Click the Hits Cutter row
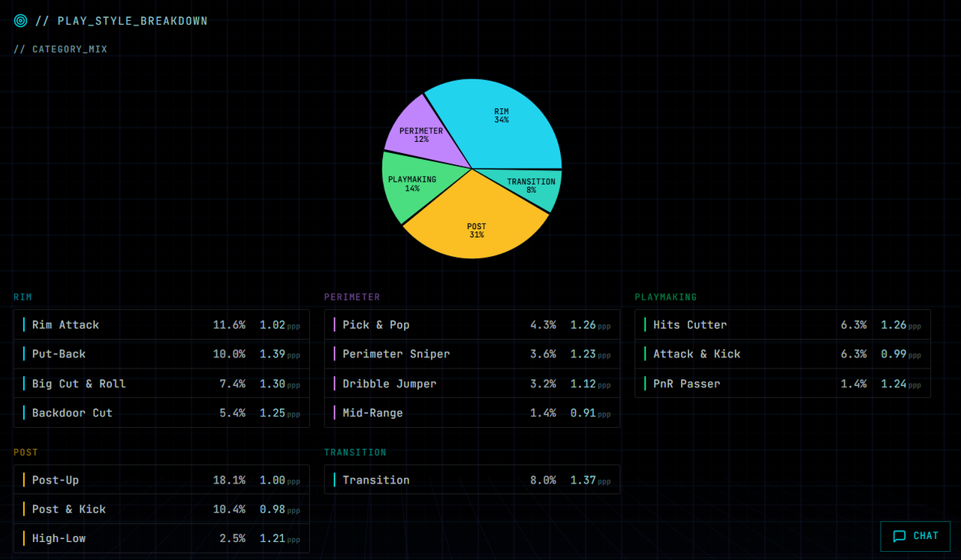The image size is (961, 560). (782, 325)
